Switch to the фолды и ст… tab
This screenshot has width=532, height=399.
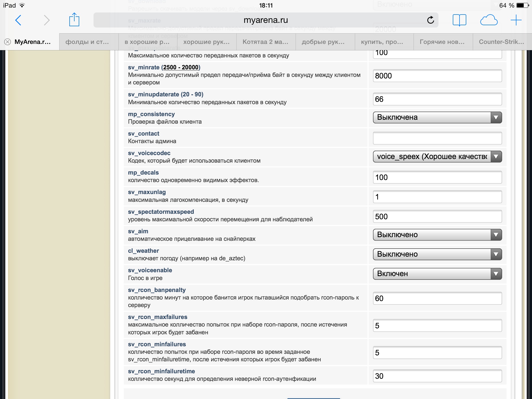coord(89,42)
